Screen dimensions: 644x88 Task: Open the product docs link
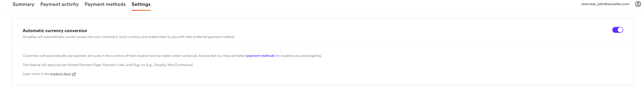click(x=61, y=74)
